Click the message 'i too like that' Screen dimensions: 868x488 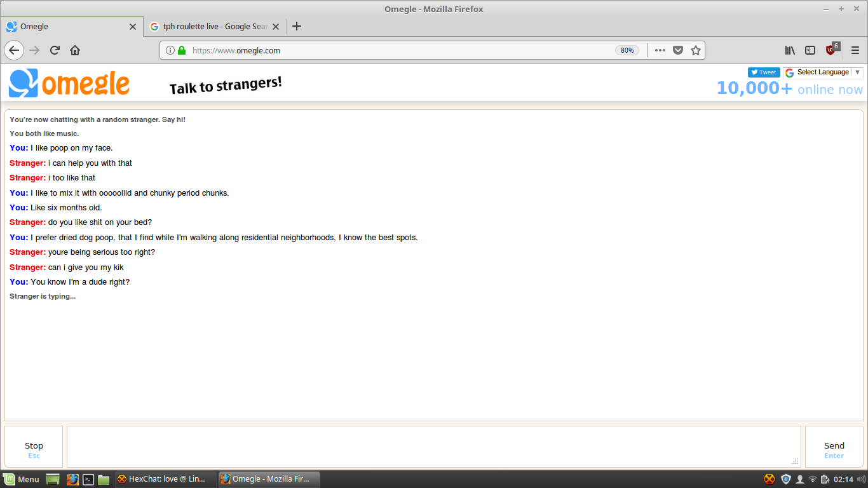pyautogui.click(x=72, y=178)
